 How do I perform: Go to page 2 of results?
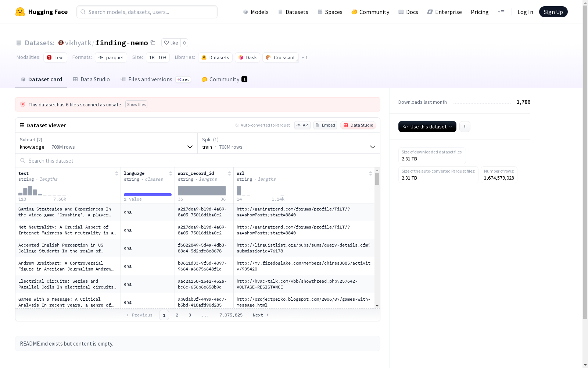(x=177, y=315)
